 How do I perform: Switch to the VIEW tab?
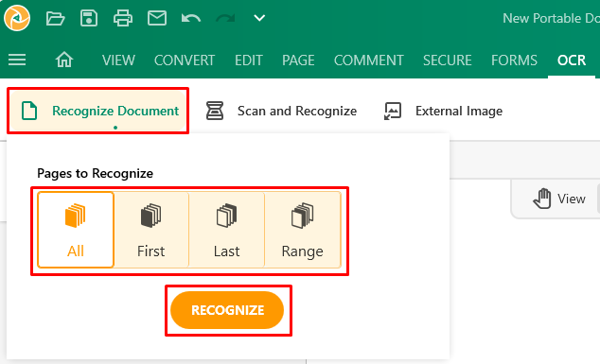point(118,60)
